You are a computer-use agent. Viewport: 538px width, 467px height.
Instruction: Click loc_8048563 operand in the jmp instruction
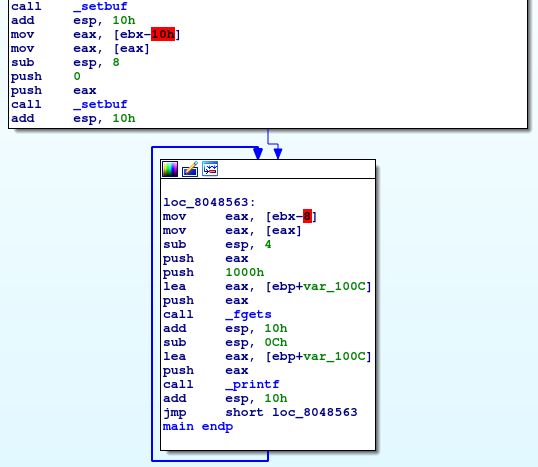tap(315, 412)
